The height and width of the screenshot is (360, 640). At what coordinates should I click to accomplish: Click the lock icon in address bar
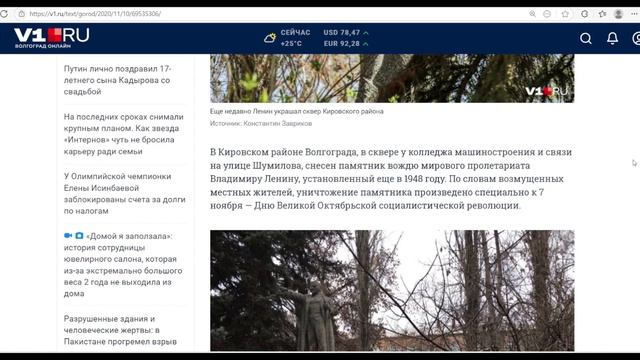21,14
